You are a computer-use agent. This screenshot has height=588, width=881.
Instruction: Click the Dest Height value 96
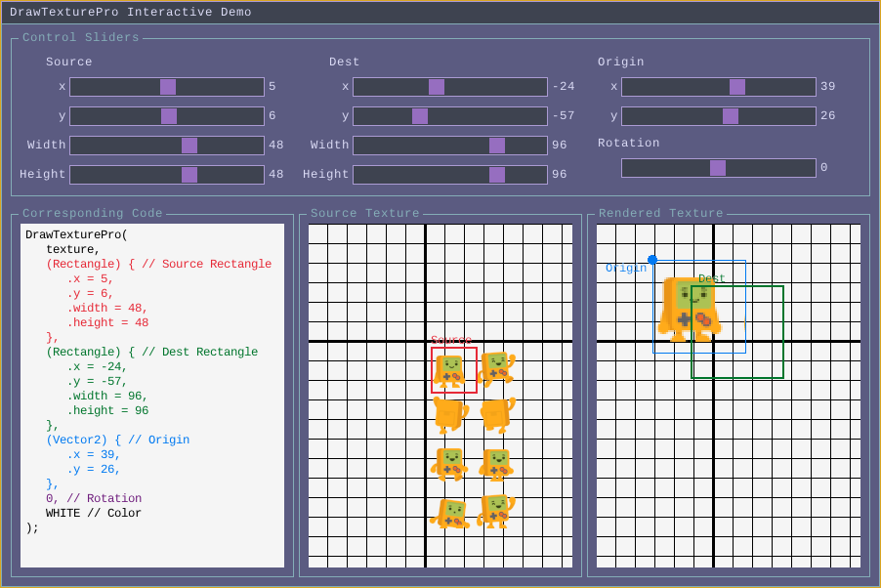pos(559,174)
